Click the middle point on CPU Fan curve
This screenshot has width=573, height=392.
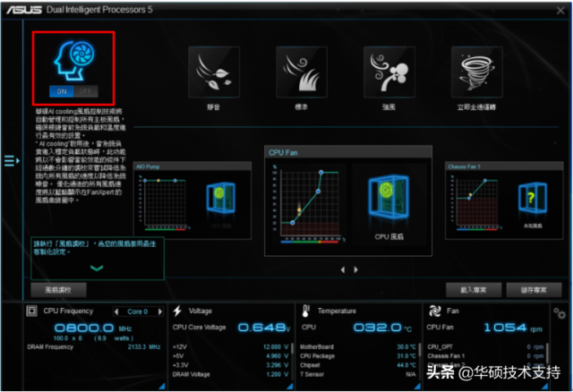pos(319,191)
